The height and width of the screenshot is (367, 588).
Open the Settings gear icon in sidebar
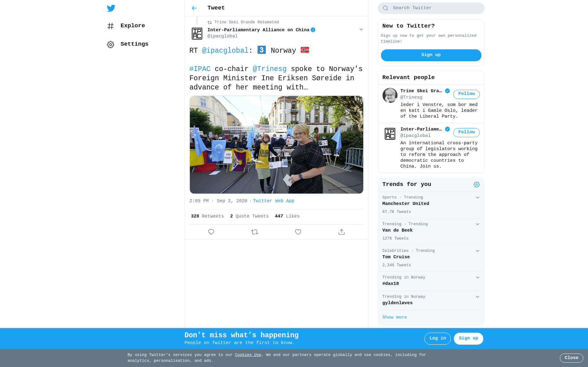tap(111, 44)
